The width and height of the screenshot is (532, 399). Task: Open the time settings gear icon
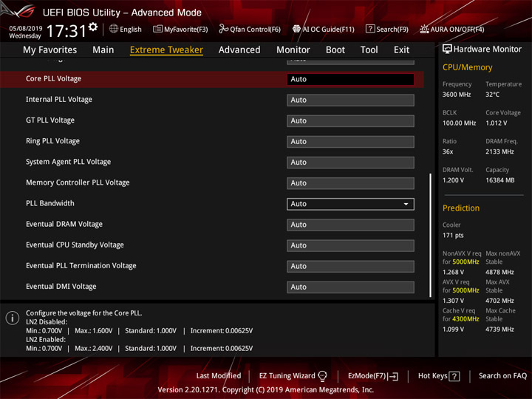tap(93, 27)
